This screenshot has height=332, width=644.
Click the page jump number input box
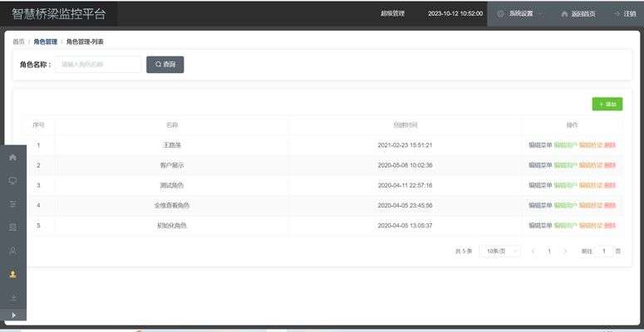click(604, 251)
